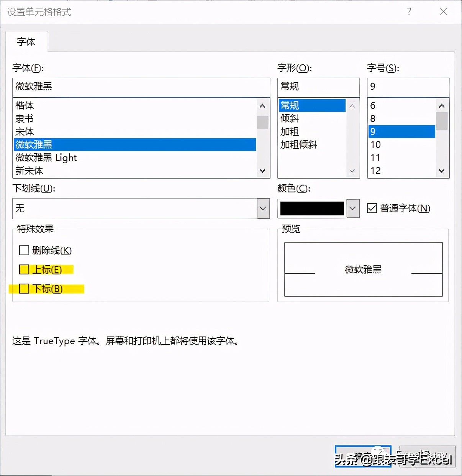The image size is (462, 476).
Task: Click the font size scroll-down arrow
Action: pyautogui.click(x=441, y=171)
